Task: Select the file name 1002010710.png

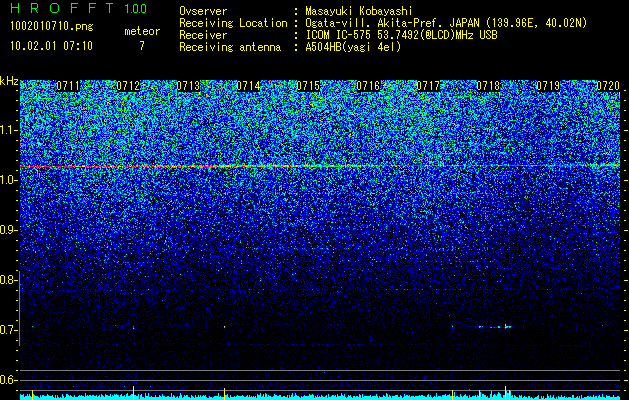Action: pyautogui.click(x=52, y=26)
